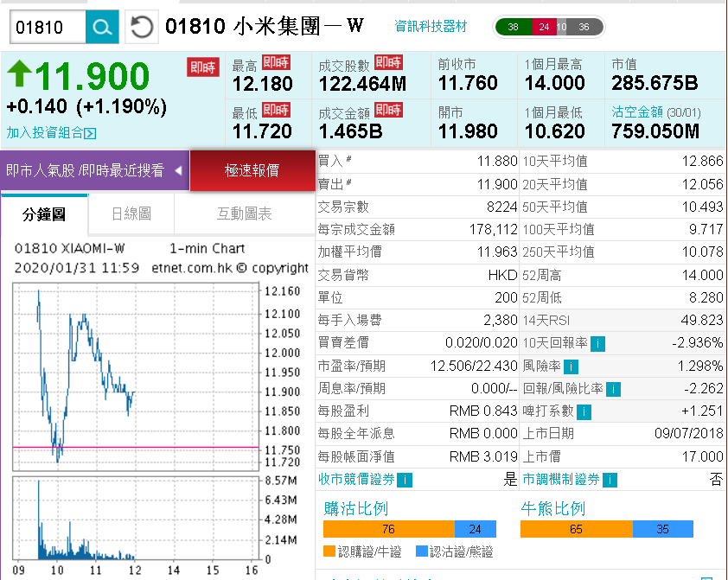The width and height of the screenshot is (728, 580).
Task: Collapse arrow on the purple 即市人氣股 bar
Action: tap(178, 171)
